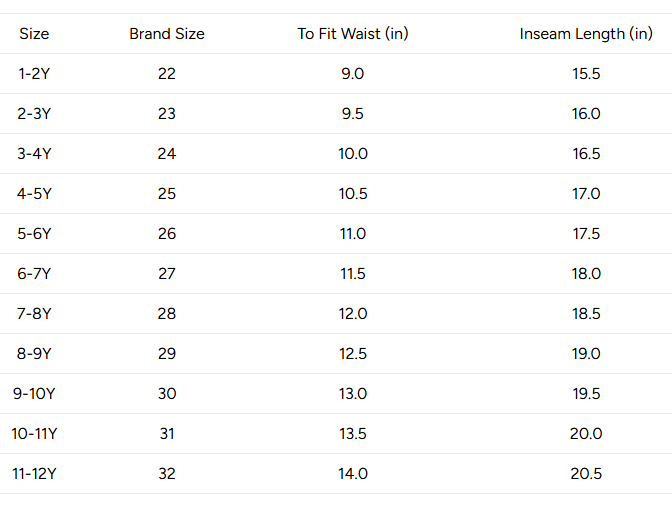Viewport: 672px width, 505px height.
Task: Select the 10-11Y size cell
Action: 34,433
